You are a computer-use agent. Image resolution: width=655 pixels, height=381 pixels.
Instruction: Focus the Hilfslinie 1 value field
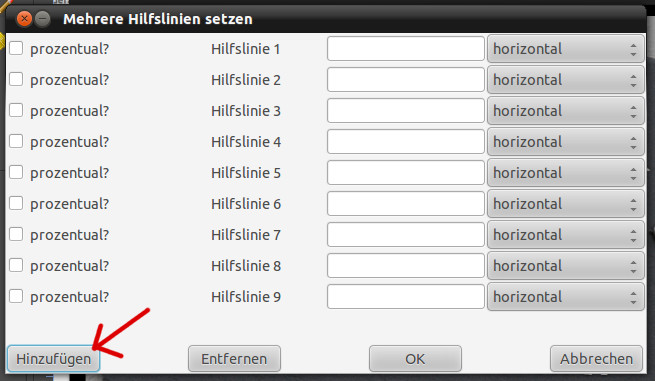click(406, 48)
